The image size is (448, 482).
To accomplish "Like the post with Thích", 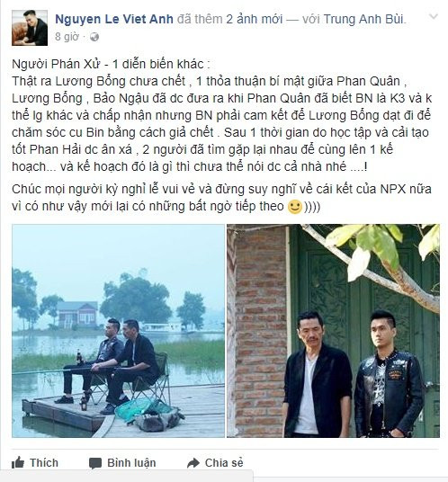I will (x=44, y=462).
